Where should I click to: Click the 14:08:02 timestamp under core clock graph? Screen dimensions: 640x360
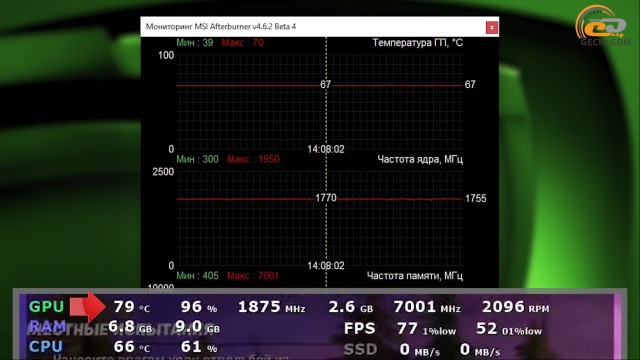[x=326, y=266]
